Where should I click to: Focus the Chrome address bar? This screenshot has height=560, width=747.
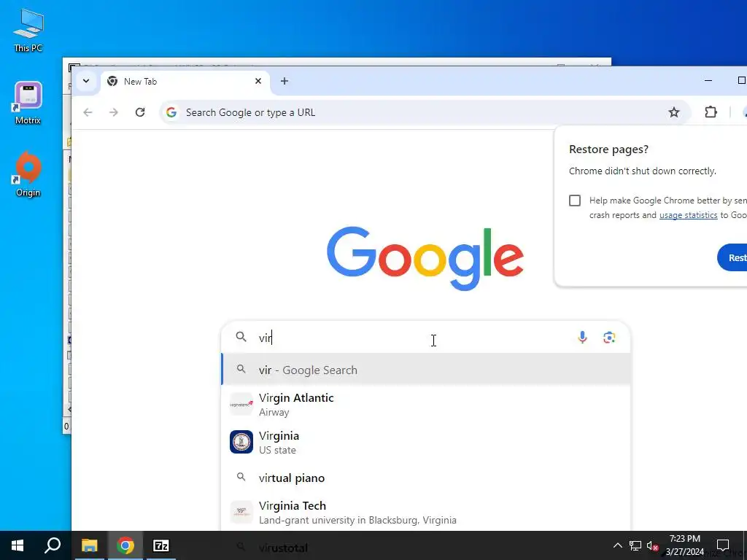click(x=414, y=112)
